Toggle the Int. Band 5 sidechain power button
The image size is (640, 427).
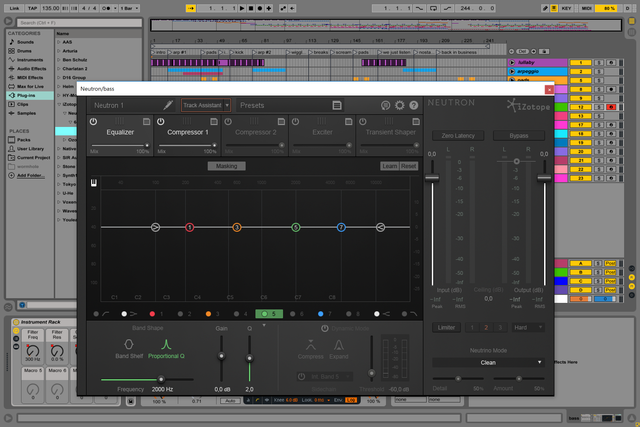point(301,376)
